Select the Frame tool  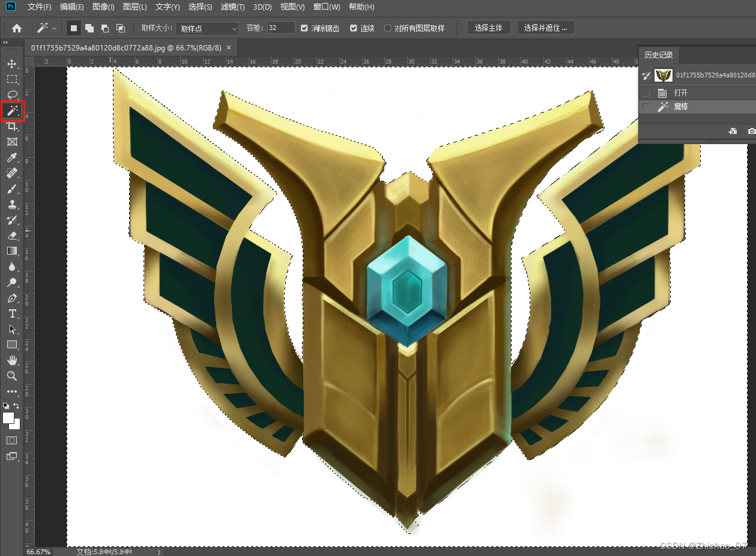(x=12, y=142)
